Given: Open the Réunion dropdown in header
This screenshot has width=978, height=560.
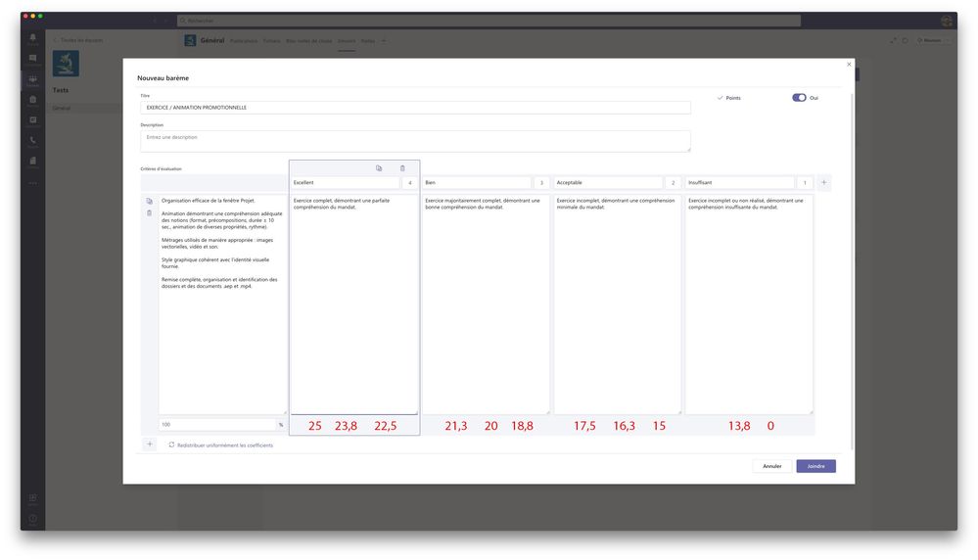Looking at the screenshot, I should click(x=933, y=40).
